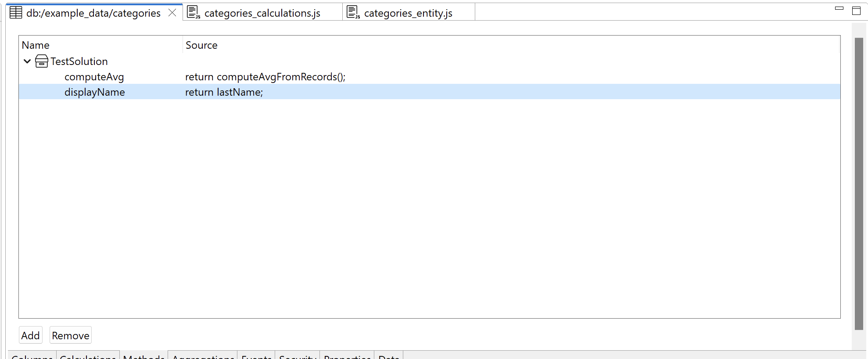Maximize the editor area
The height and width of the screenshot is (359, 868).
tap(856, 11)
